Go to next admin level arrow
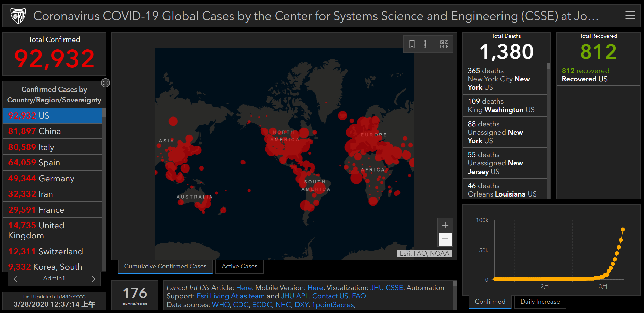 [93, 279]
